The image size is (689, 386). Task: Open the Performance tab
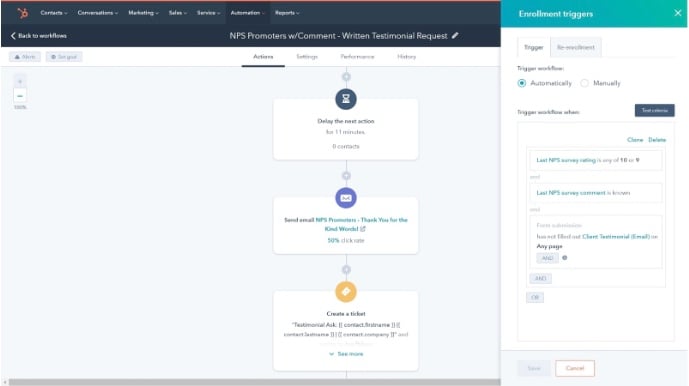(x=357, y=57)
